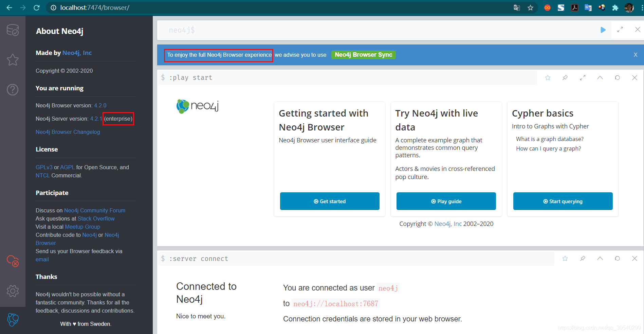Close the :server connect frame

coord(634,259)
